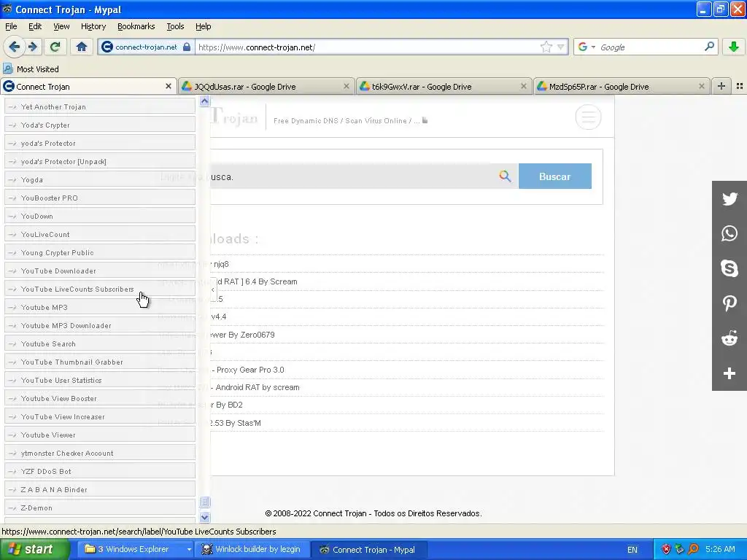The width and height of the screenshot is (747, 560).
Task: Share on Reddit icon
Action: (729, 338)
